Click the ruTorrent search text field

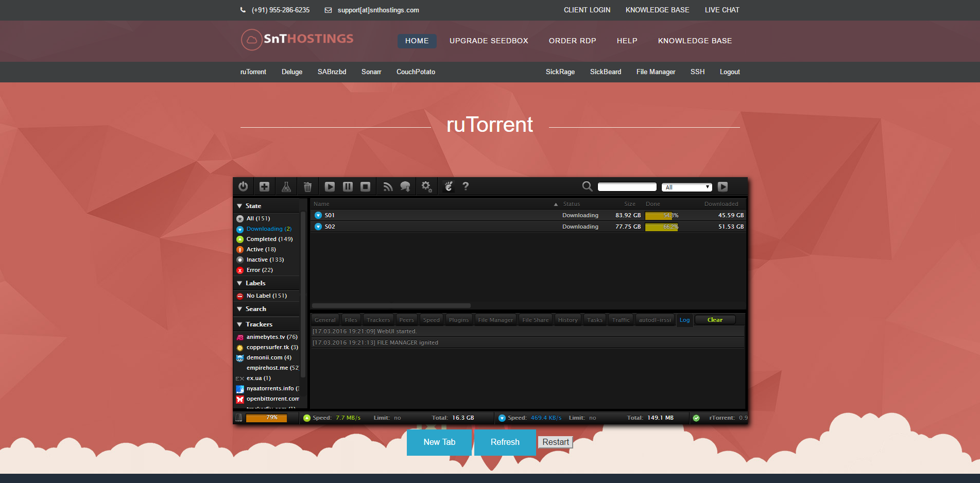(627, 187)
